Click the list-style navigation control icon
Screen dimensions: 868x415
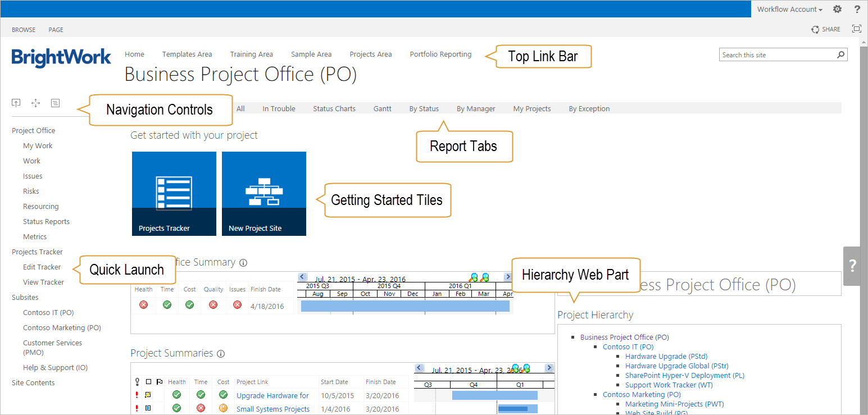tap(55, 103)
